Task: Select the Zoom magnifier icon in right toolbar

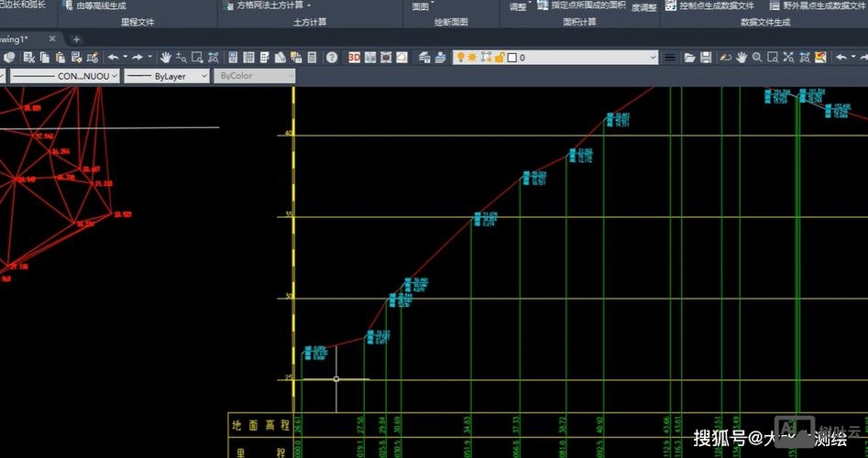Action: click(x=757, y=57)
